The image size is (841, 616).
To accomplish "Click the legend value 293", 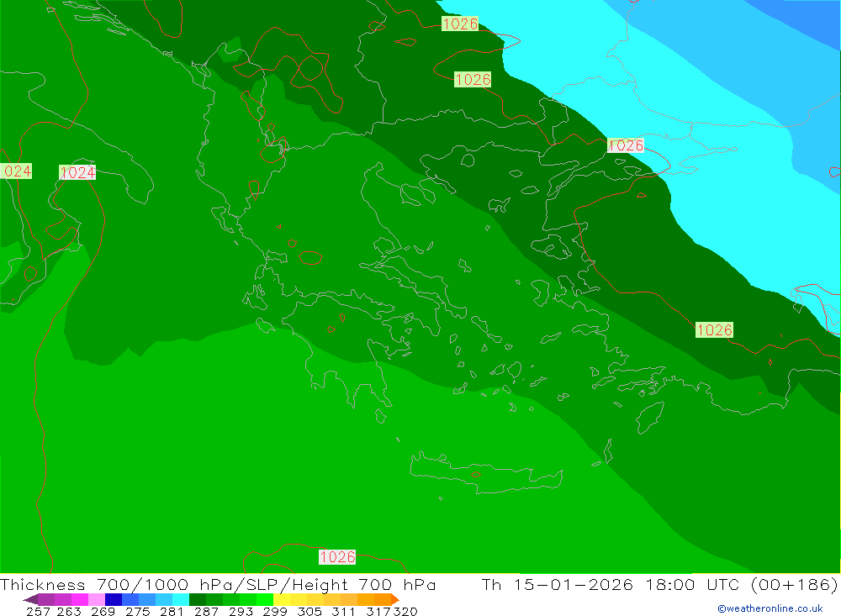I will point(241,612).
